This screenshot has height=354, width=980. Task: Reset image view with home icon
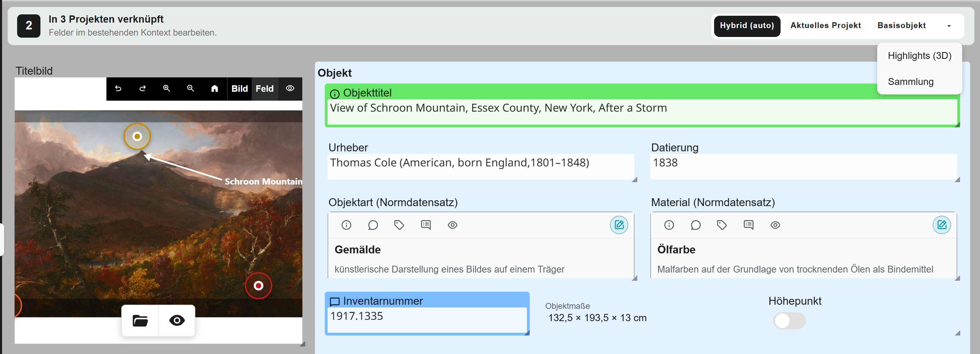pyautogui.click(x=215, y=89)
